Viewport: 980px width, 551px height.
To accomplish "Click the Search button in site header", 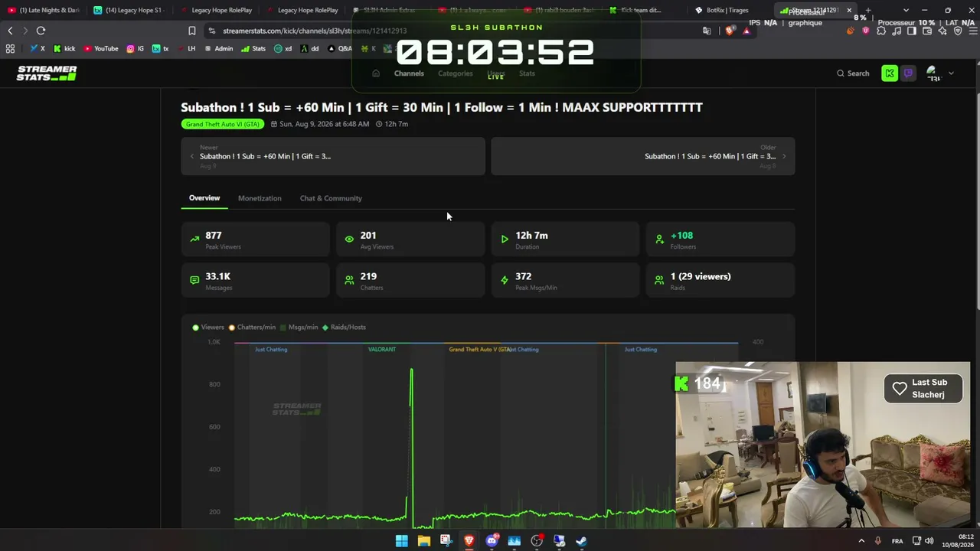I will tap(853, 73).
